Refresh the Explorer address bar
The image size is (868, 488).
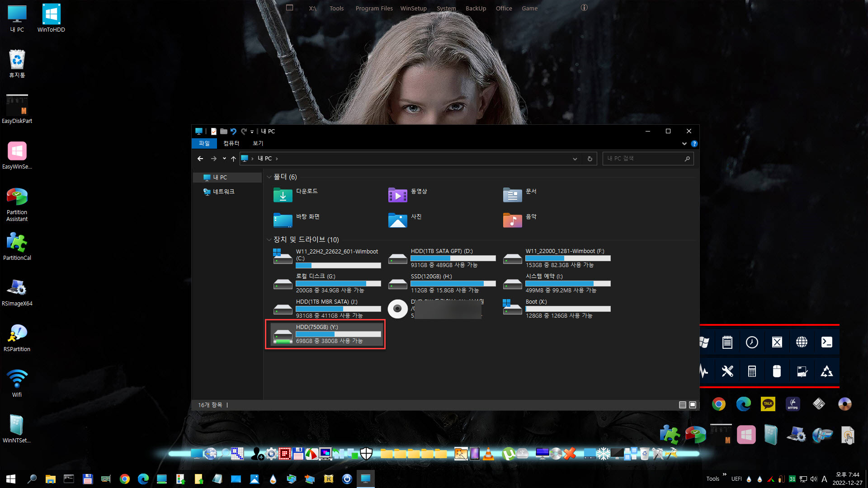pos(590,159)
